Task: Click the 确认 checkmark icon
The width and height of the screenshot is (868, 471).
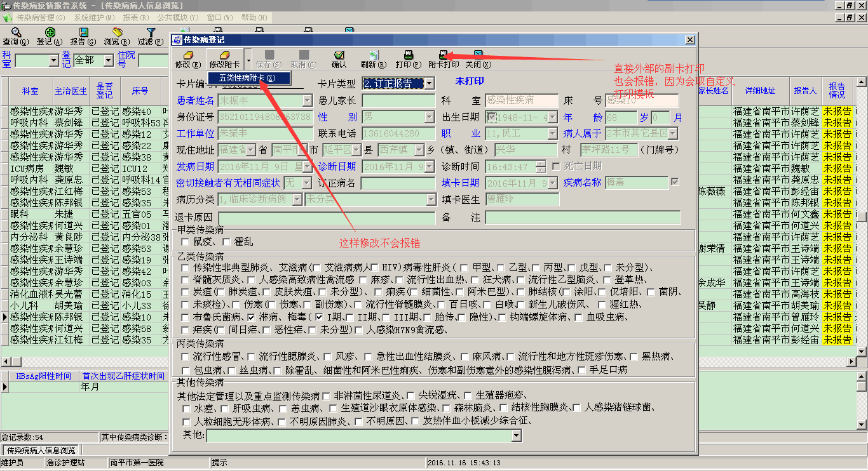Action: click(x=339, y=55)
